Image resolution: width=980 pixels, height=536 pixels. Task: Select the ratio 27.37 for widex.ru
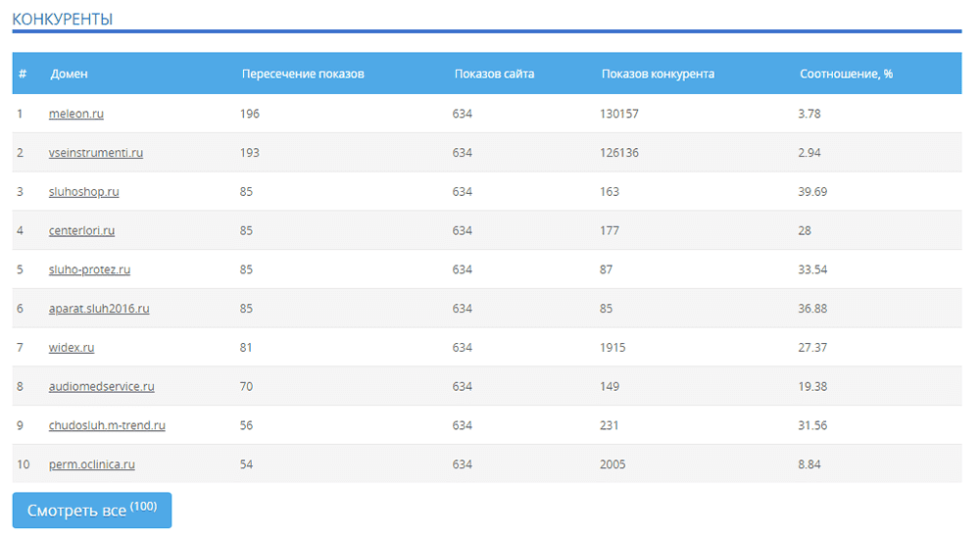(811, 347)
